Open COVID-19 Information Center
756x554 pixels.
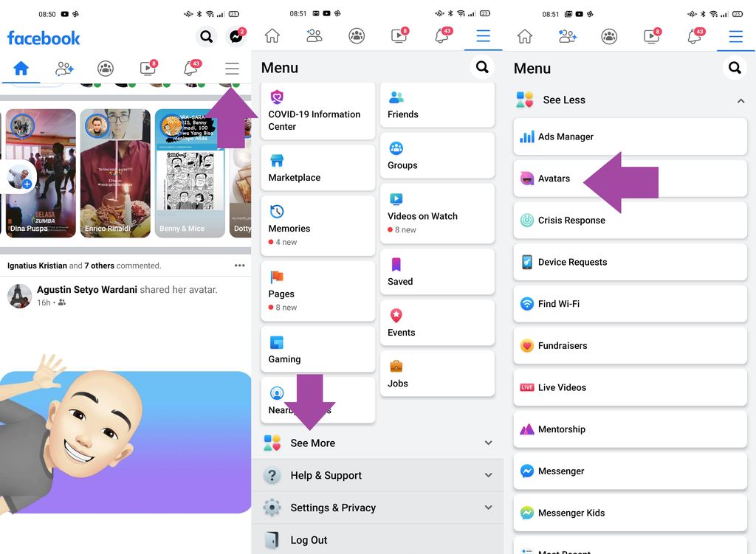tap(317, 111)
